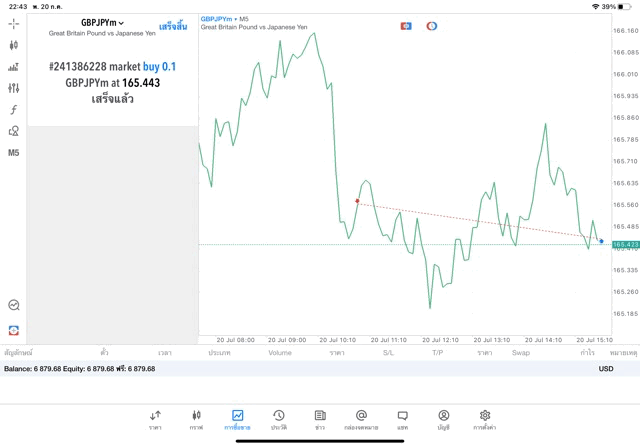Tap the เสร็จสิ้น done button
Viewport: 640px width, 447px height.
pos(173,27)
